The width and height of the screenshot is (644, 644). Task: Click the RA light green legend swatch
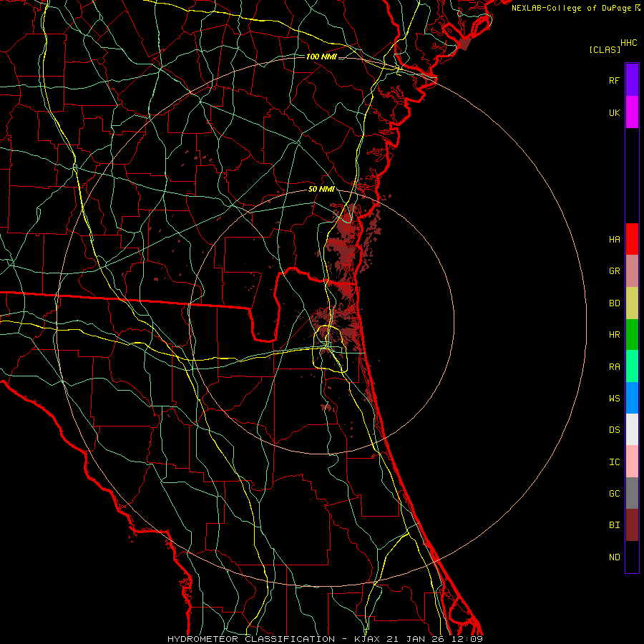pyautogui.click(x=632, y=366)
